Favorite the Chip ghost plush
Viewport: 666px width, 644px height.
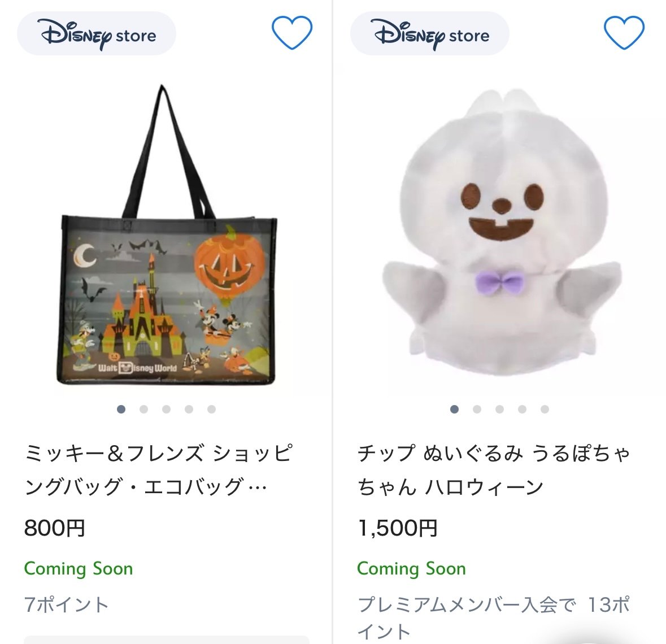tap(624, 33)
